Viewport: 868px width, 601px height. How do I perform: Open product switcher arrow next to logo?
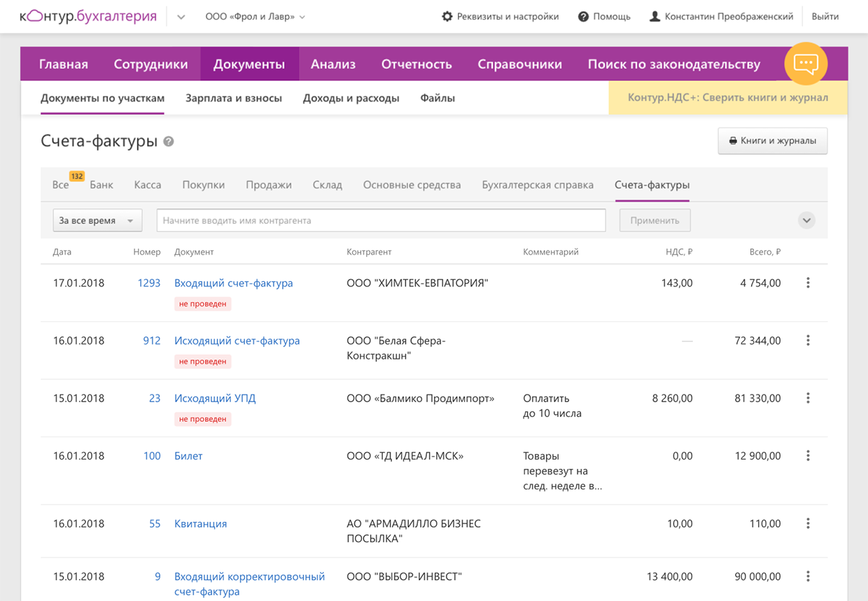(x=181, y=17)
